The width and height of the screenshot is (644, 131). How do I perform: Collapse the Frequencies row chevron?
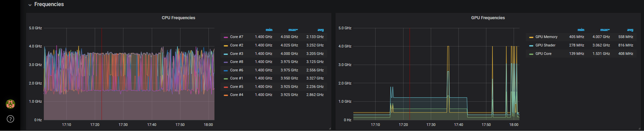click(x=30, y=5)
